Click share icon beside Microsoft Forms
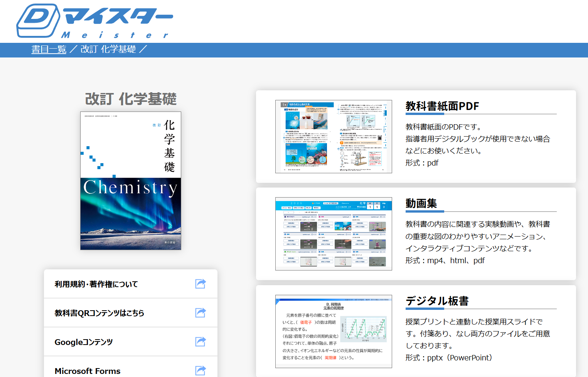The height and width of the screenshot is (377, 588). pyautogui.click(x=200, y=370)
